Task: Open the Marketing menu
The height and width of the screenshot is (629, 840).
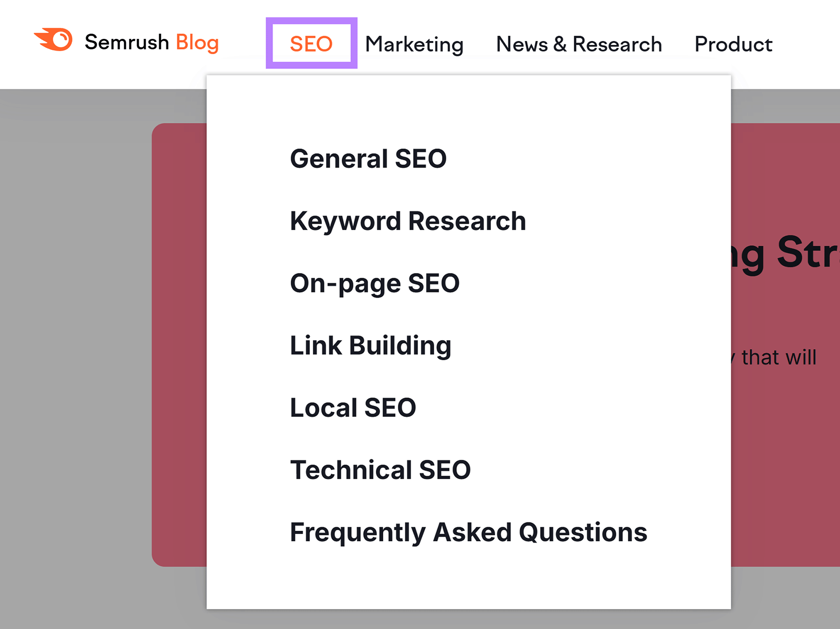Action: 414,44
